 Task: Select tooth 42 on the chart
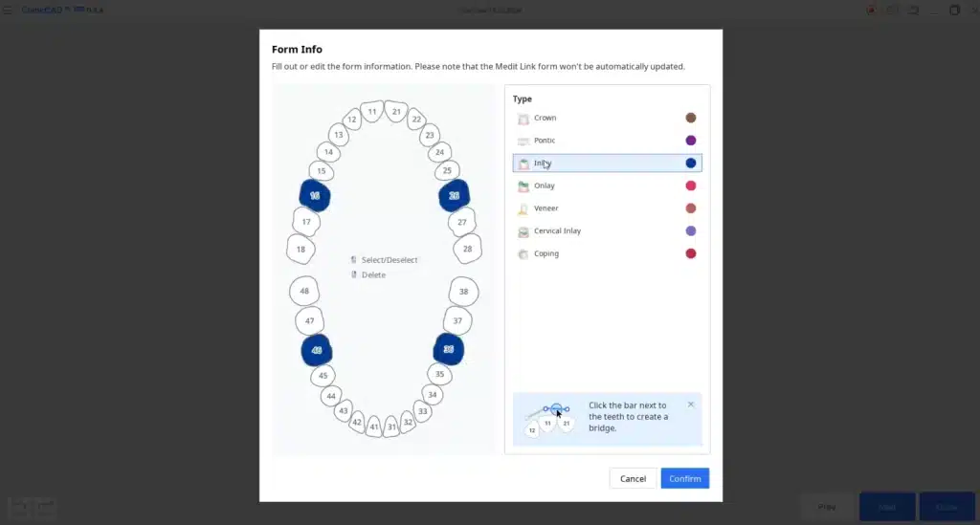point(357,423)
